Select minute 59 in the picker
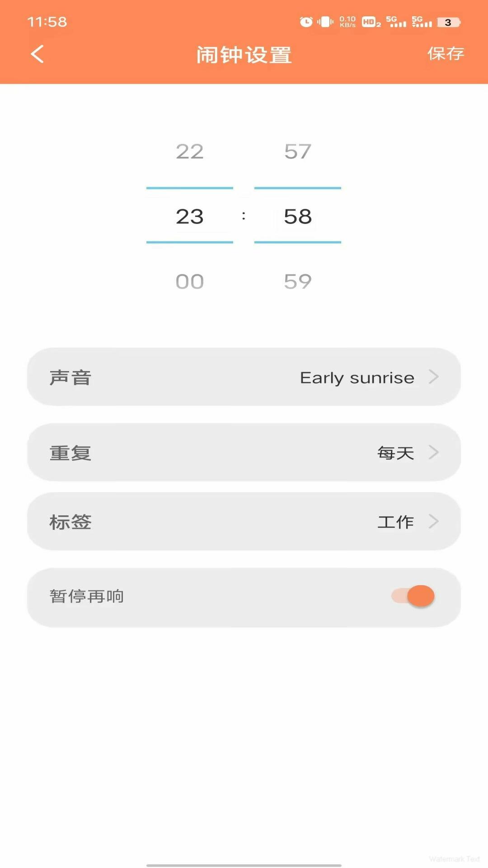Image resolution: width=488 pixels, height=868 pixels. click(298, 282)
